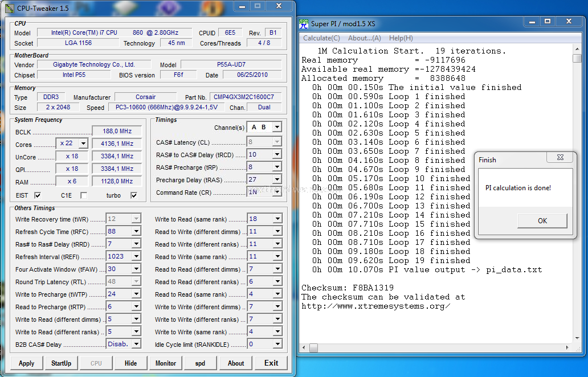Viewport: 588px width, 377px height.
Task: Click the Super PI vertical scrollbar thumb
Action: tap(577, 59)
